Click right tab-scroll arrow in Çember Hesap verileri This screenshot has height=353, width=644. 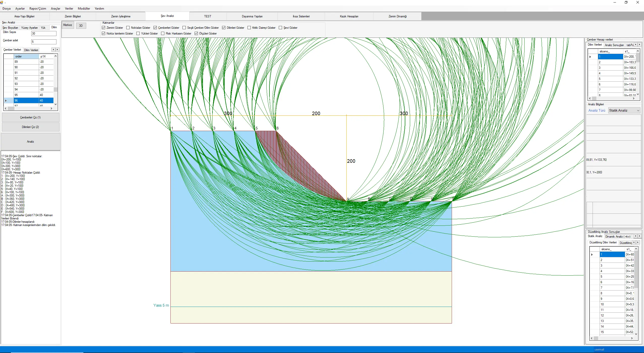639,45
